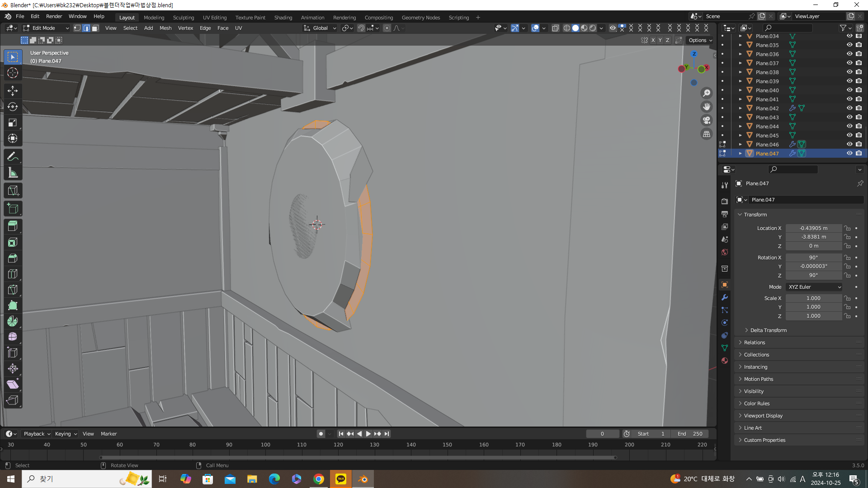Click the zoom view gizmo icon
Screen dimensions: 868x488
point(707,93)
